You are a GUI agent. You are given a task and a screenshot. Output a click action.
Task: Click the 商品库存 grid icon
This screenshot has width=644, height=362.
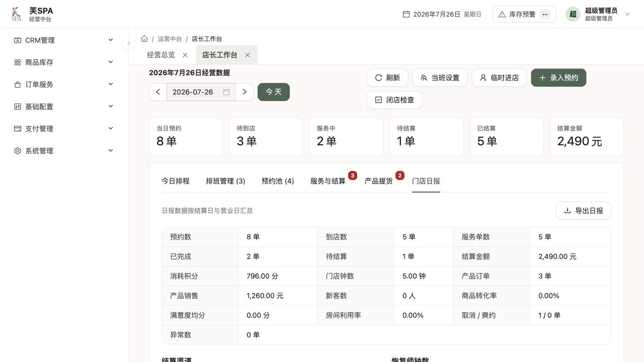tap(18, 62)
